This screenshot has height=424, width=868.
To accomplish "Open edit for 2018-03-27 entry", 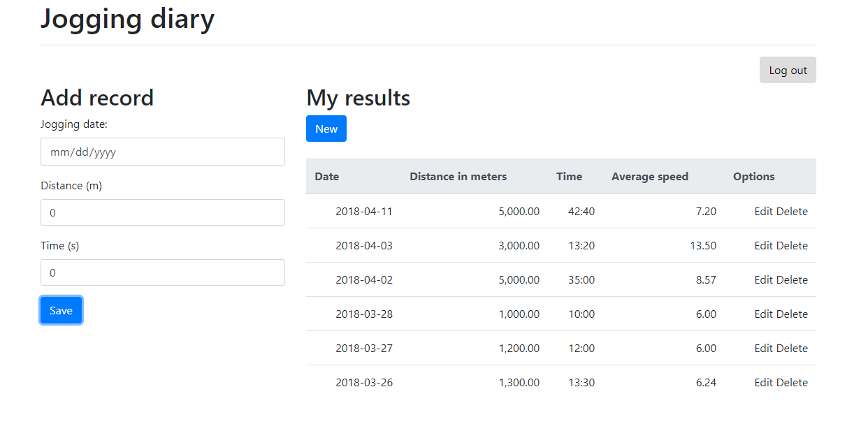I will click(x=763, y=349).
